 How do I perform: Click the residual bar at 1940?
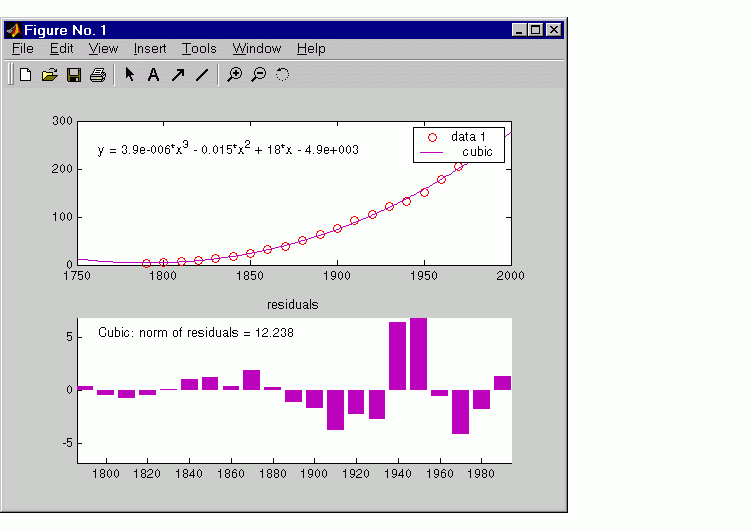tap(398, 356)
